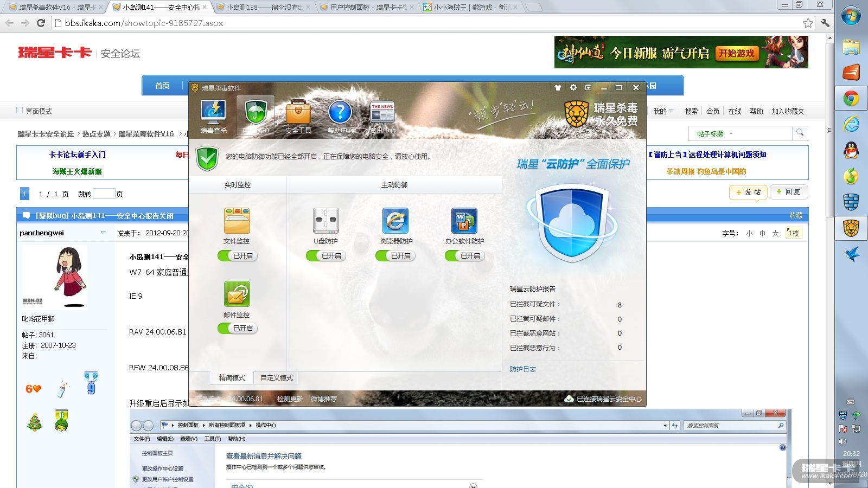Open the 安全工具 toolbox icon
Image resolution: width=868 pixels, height=488 pixels.
298,116
